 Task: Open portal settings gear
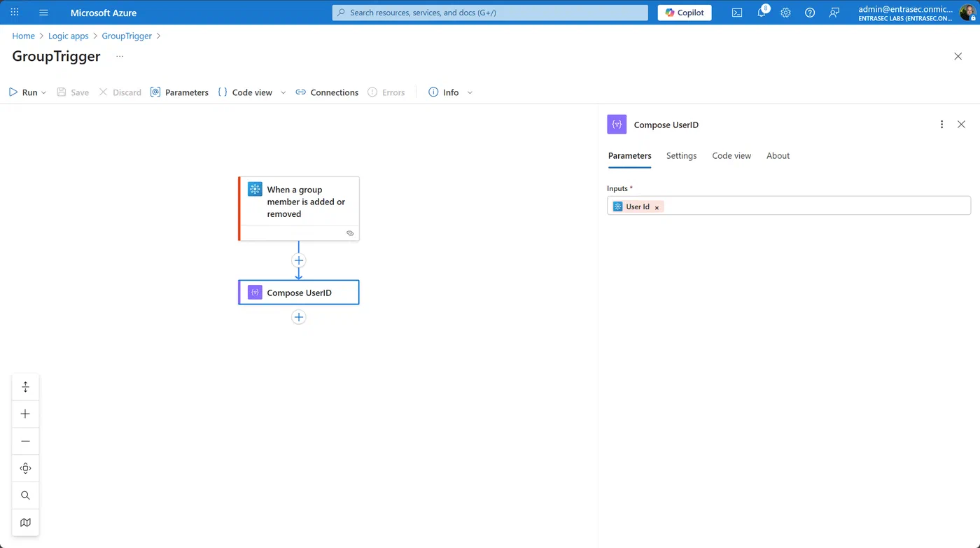[785, 13]
